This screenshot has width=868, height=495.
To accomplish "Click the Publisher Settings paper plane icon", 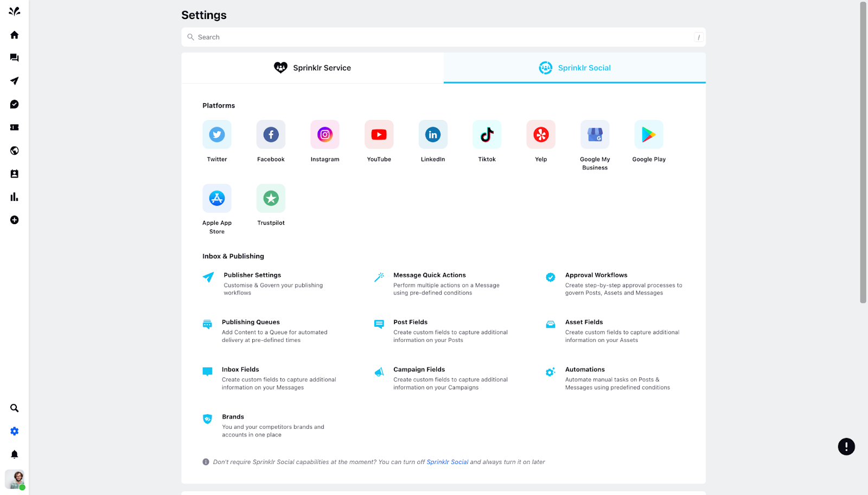I will pos(208,277).
